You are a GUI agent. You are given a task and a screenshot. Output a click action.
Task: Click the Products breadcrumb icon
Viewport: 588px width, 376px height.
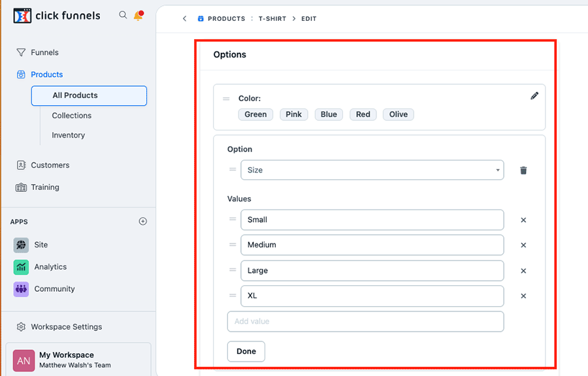(x=201, y=18)
